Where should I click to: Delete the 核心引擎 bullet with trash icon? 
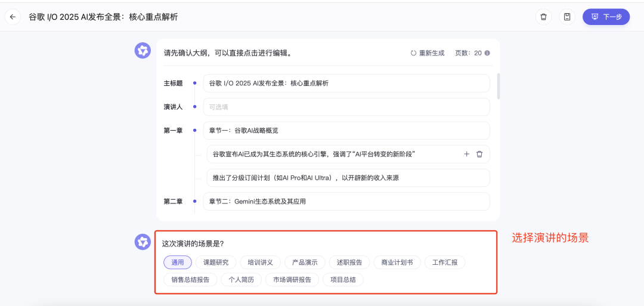479,154
